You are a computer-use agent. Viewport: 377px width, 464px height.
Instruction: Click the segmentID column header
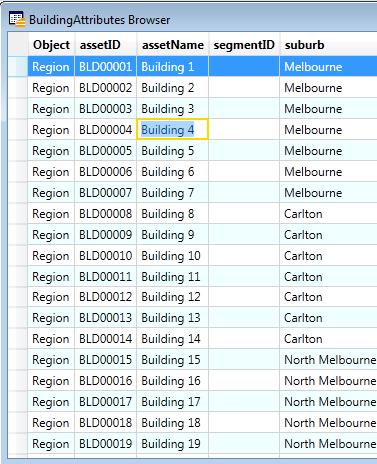tap(244, 45)
